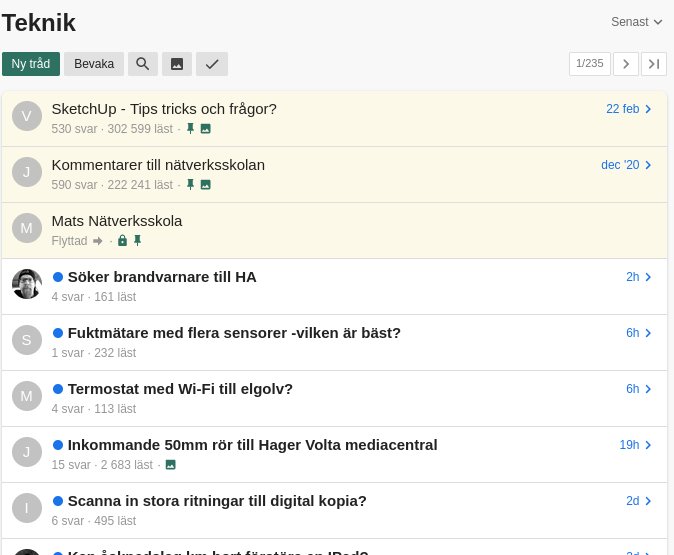Click the Bevaka button
674x555 pixels.
pos(94,64)
